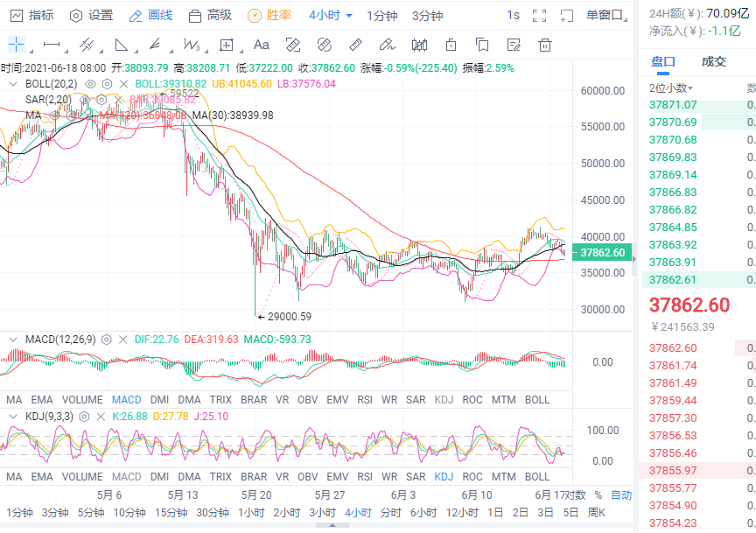Select the eraser drawing tool
This screenshot has width=756, height=533.
[354, 43]
